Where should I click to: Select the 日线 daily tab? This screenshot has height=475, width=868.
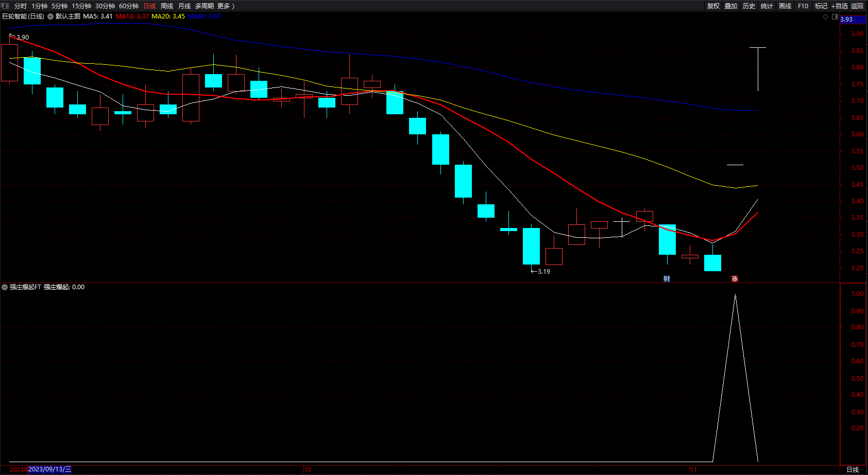[x=149, y=6]
